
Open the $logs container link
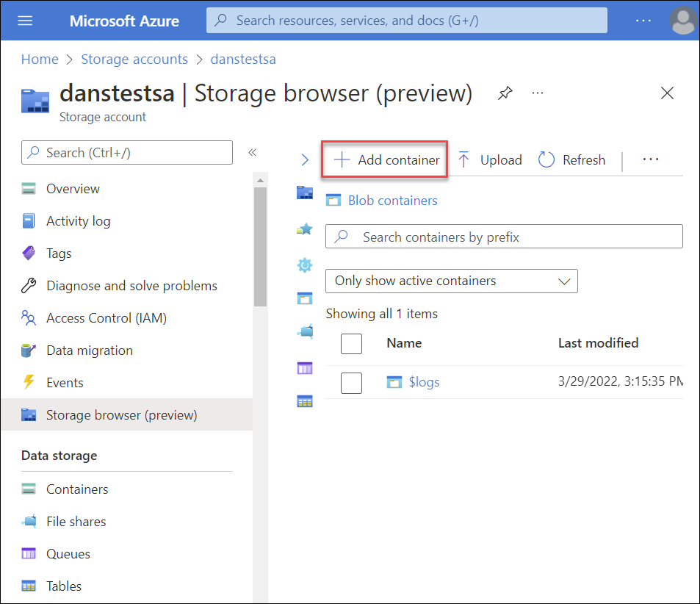pyautogui.click(x=424, y=382)
